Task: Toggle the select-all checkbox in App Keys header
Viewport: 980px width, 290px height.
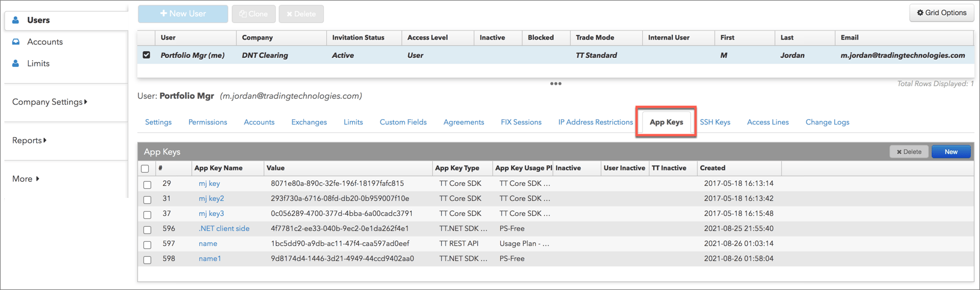Action: 145,168
